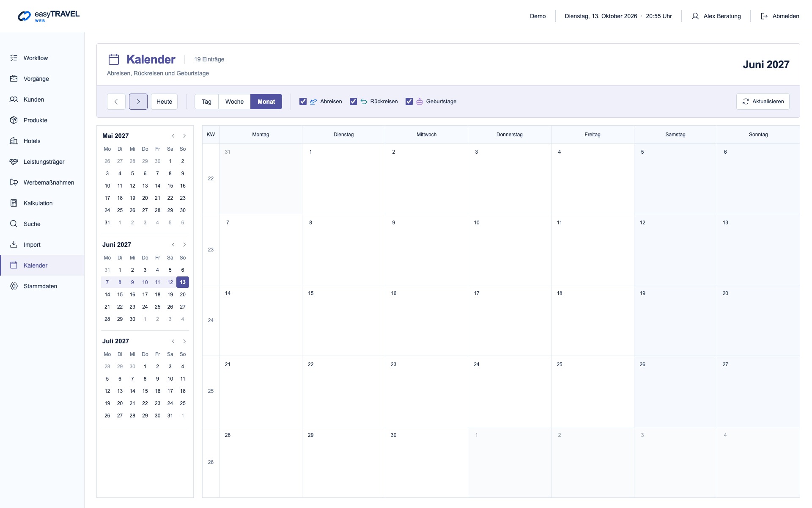Toggle the Abreisen checkbox

pos(303,102)
